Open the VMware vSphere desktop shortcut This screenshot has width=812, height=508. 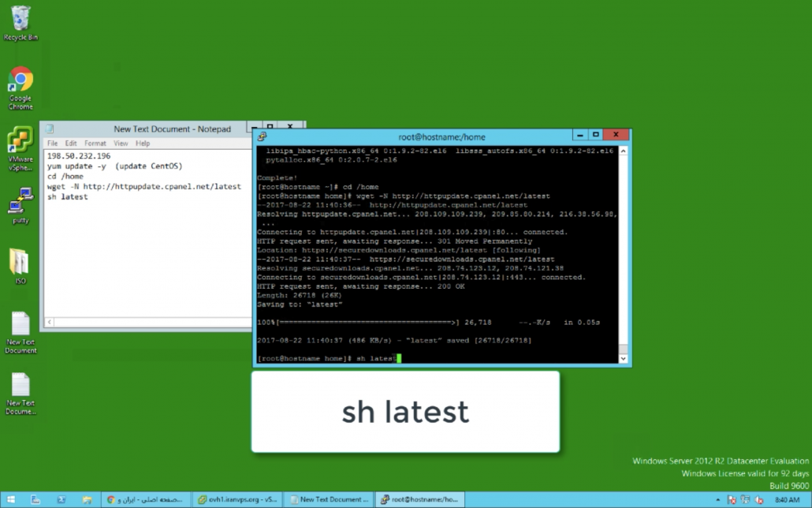click(20, 142)
